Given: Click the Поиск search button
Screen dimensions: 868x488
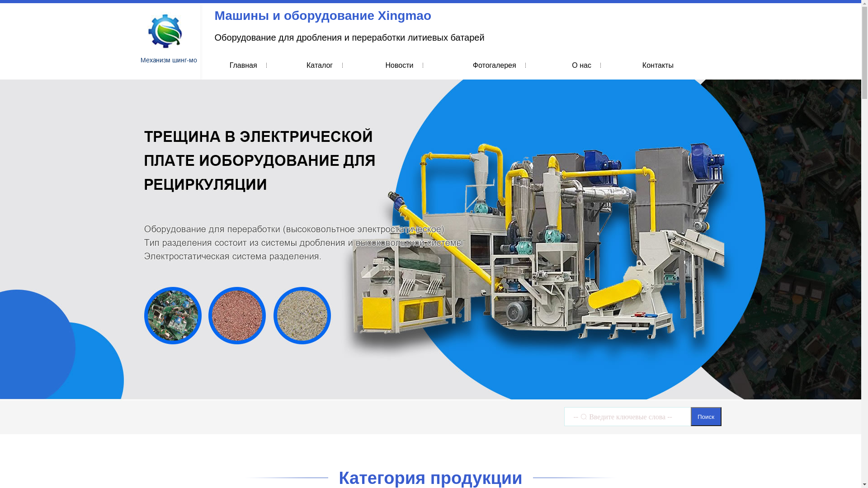Looking at the screenshot, I should [x=706, y=417].
